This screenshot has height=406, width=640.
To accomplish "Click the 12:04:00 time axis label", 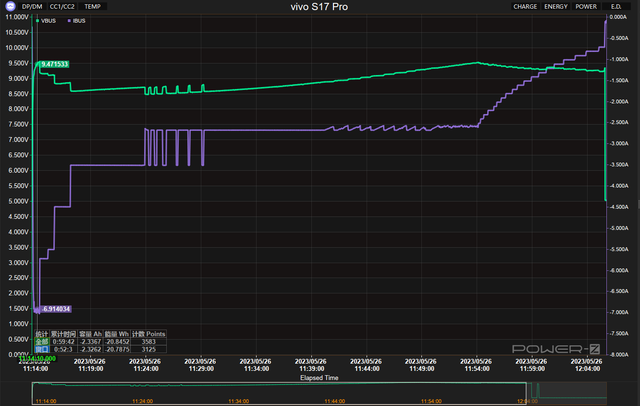I will tap(587, 368).
